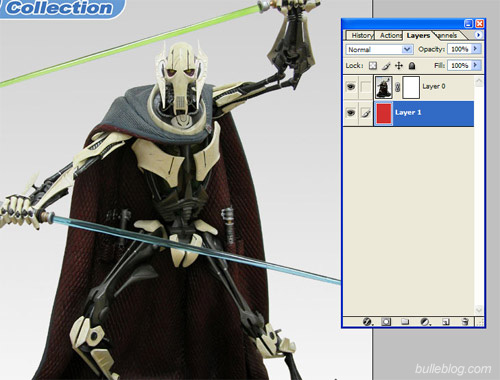The image size is (500, 380).
Task: Open the Opacity slider arrow
Action: tap(476, 49)
